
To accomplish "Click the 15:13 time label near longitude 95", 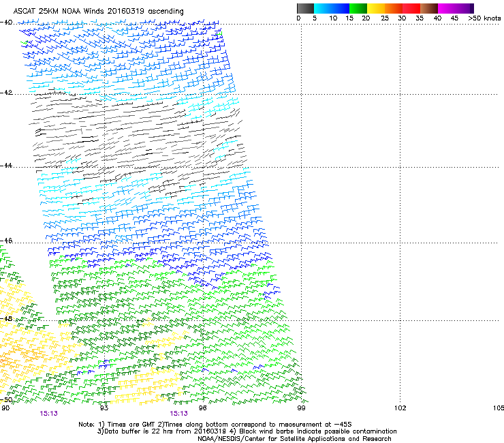I will (x=178, y=414).
